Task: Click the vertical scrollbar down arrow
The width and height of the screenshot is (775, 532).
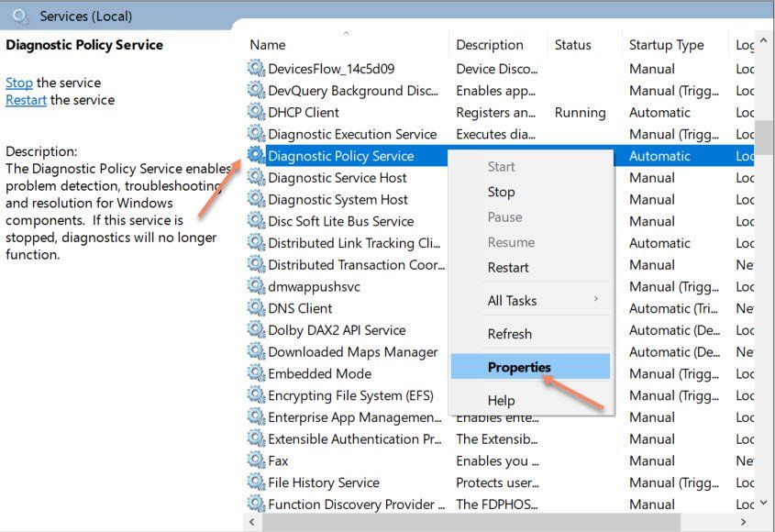Action: [766, 504]
